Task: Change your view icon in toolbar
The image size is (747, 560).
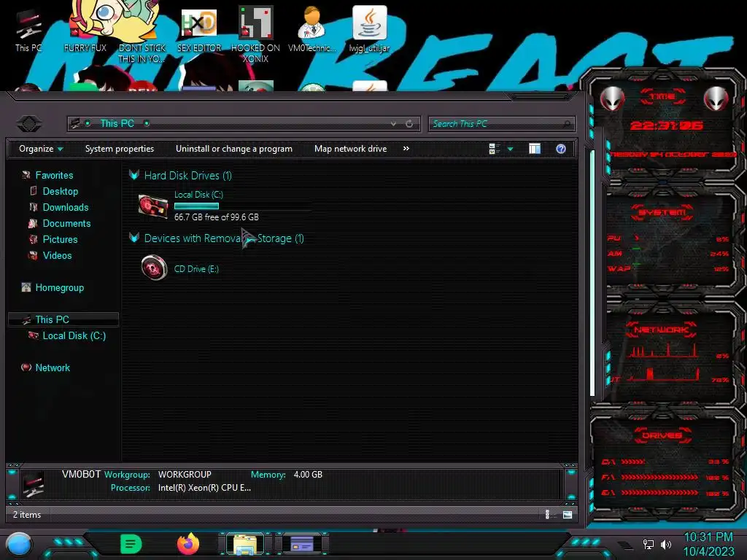Action: click(x=494, y=149)
